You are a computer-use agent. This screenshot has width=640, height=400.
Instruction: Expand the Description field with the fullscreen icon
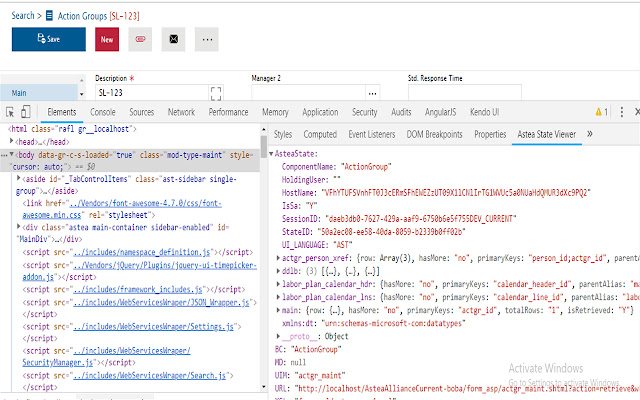pyautogui.click(x=216, y=93)
